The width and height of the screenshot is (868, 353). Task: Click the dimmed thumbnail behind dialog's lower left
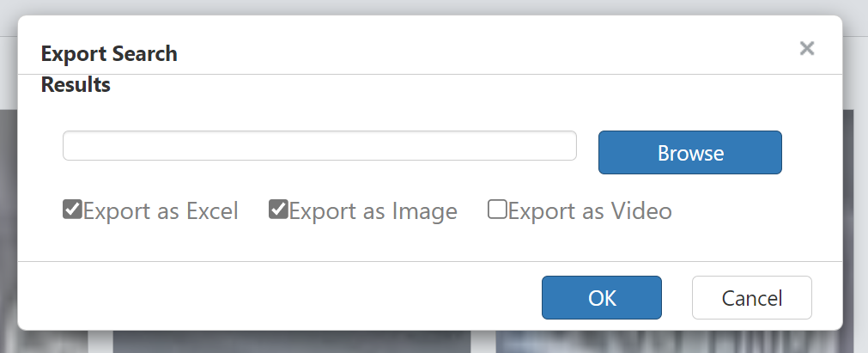292,341
